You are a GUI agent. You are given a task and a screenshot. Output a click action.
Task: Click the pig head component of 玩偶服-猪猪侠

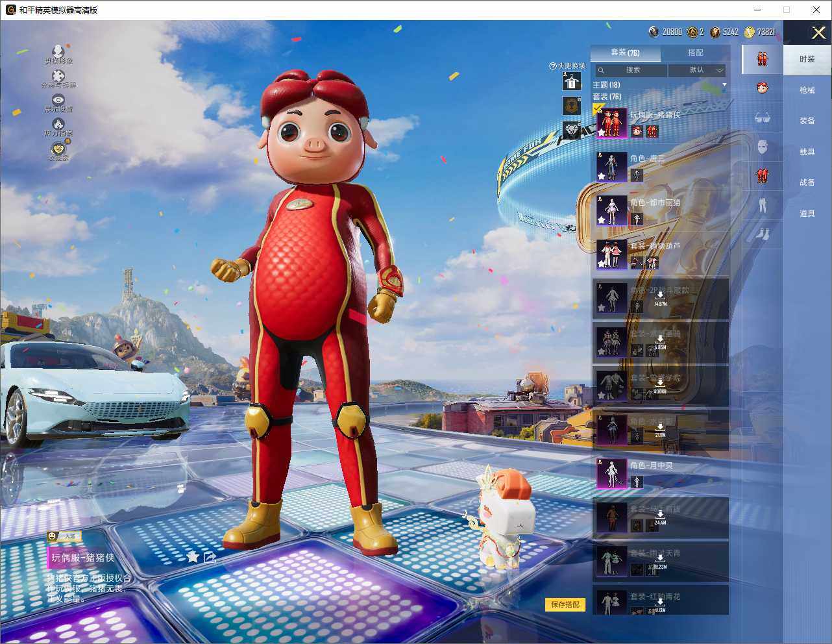(x=637, y=132)
